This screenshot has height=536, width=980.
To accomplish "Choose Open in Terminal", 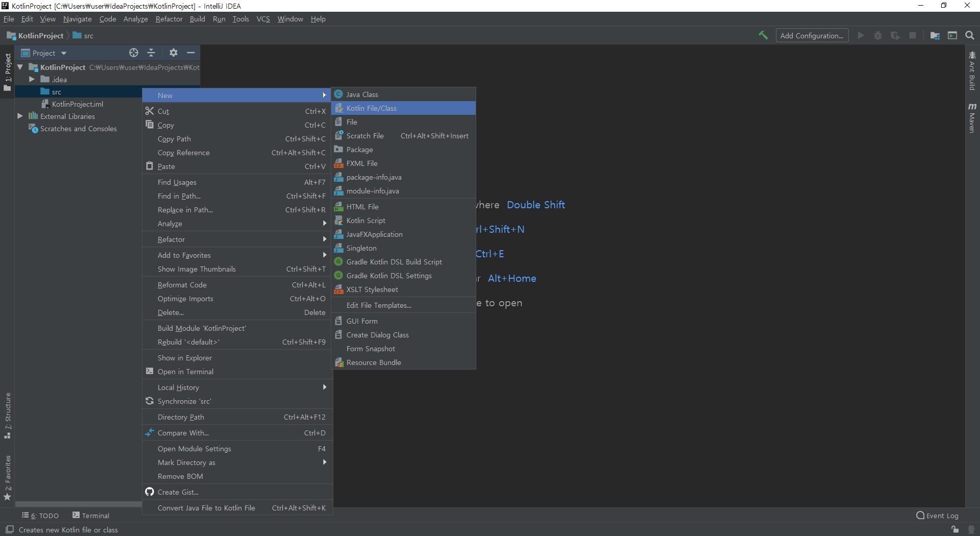I will click(237, 372).
